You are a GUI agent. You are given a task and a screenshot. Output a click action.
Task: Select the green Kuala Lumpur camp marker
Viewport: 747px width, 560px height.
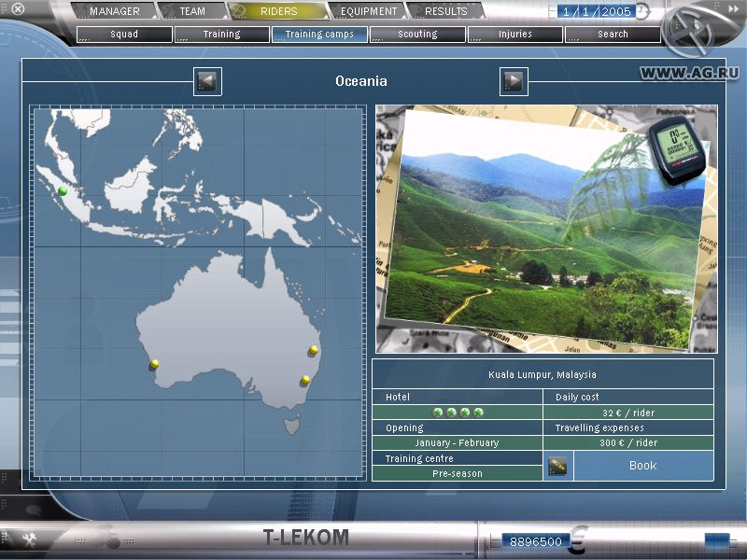coord(63,191)
